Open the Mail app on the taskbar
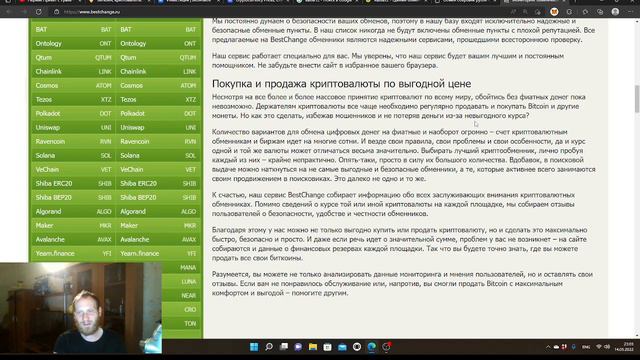 pos(342,347)
